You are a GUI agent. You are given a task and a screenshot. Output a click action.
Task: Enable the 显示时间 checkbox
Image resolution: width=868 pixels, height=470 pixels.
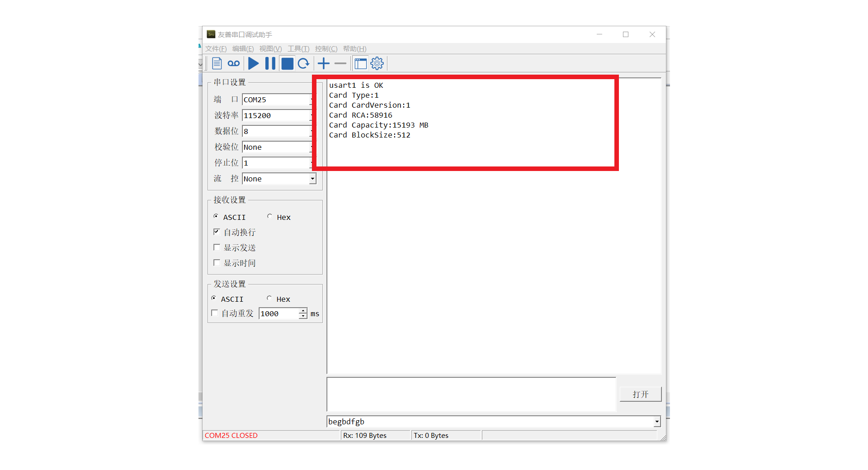[x=217, y=262]
